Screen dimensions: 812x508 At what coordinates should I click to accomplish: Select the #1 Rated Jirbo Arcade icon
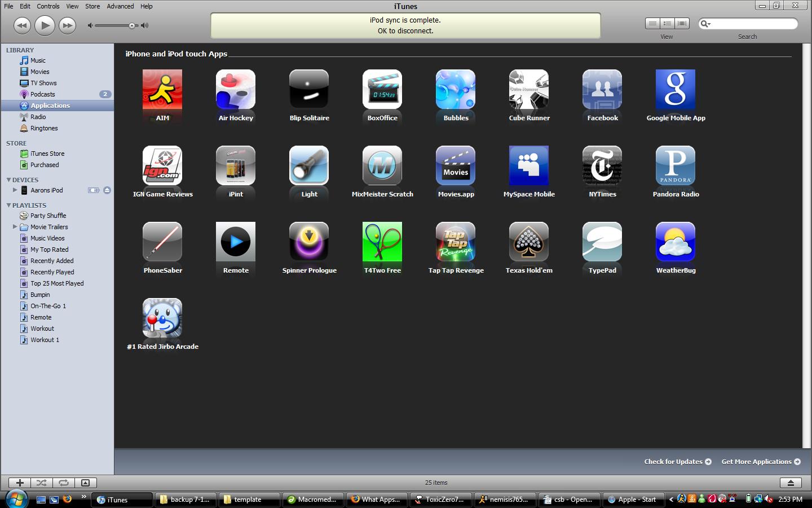(162, 318)
